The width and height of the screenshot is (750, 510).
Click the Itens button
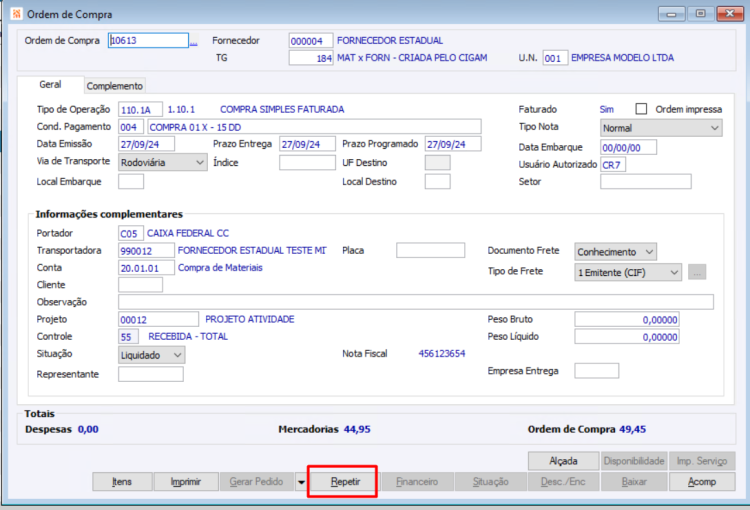tap(122, 482)
